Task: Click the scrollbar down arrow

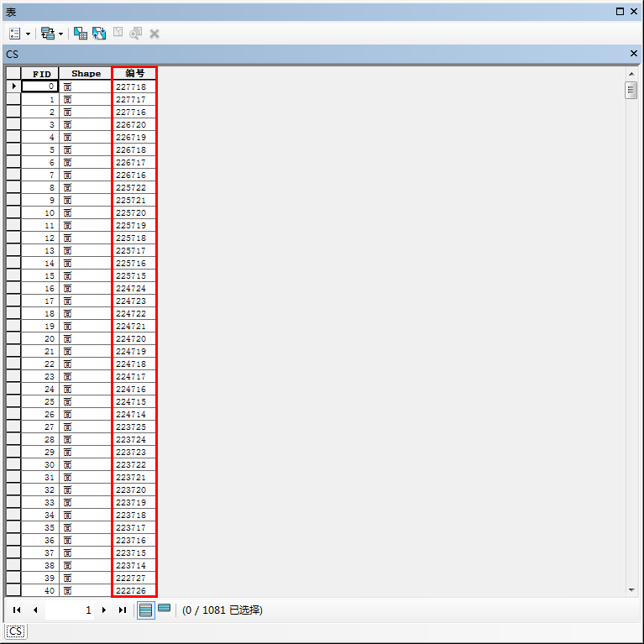Action: tap(631, 590)
